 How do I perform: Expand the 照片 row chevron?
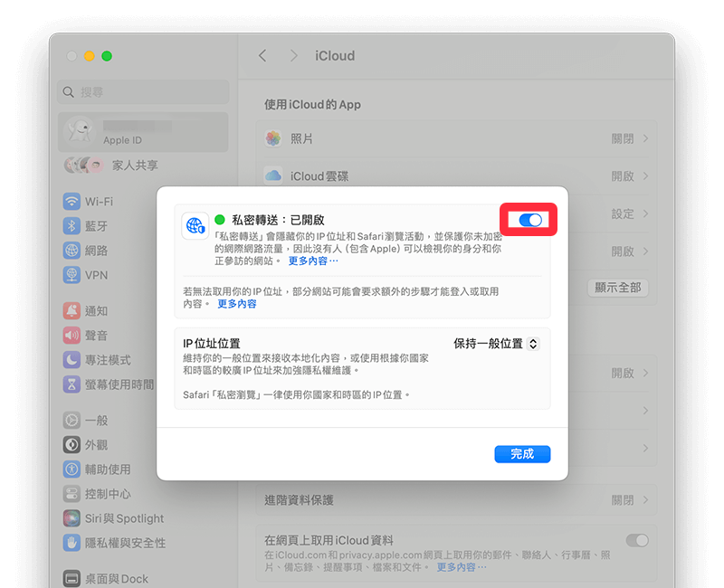tap(645, 138)
